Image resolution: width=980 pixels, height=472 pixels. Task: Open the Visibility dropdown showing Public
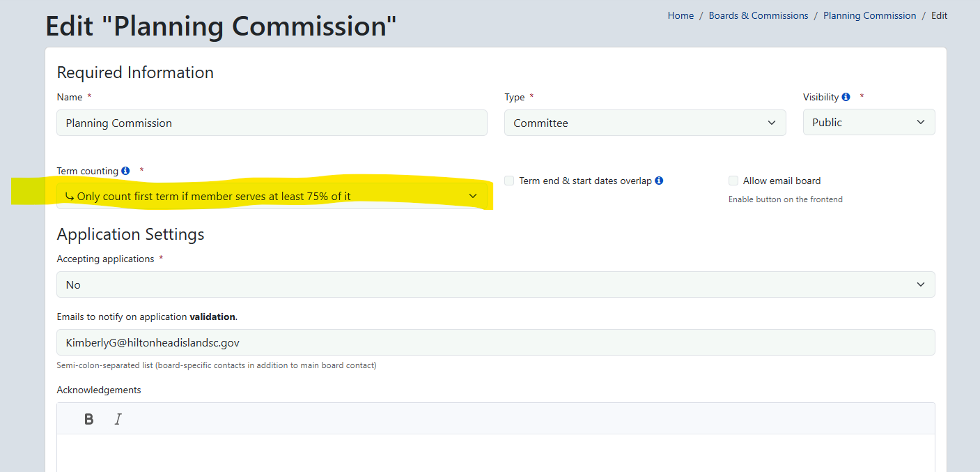[x=869, y=122]
